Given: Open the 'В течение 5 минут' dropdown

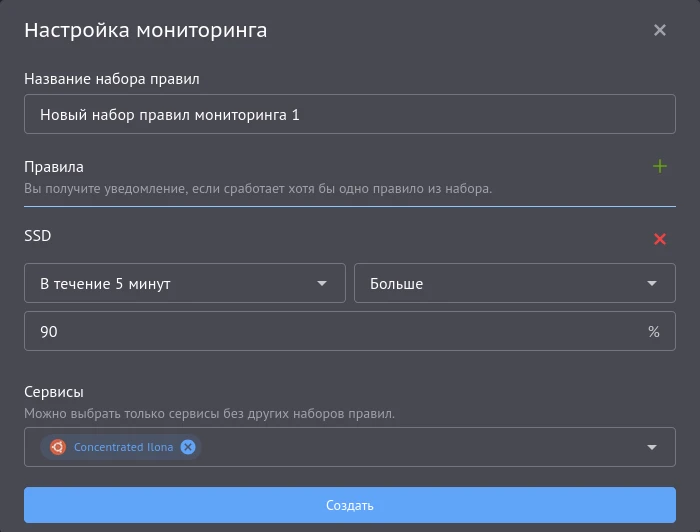Looking at the screenshot, I should point(185,283).
